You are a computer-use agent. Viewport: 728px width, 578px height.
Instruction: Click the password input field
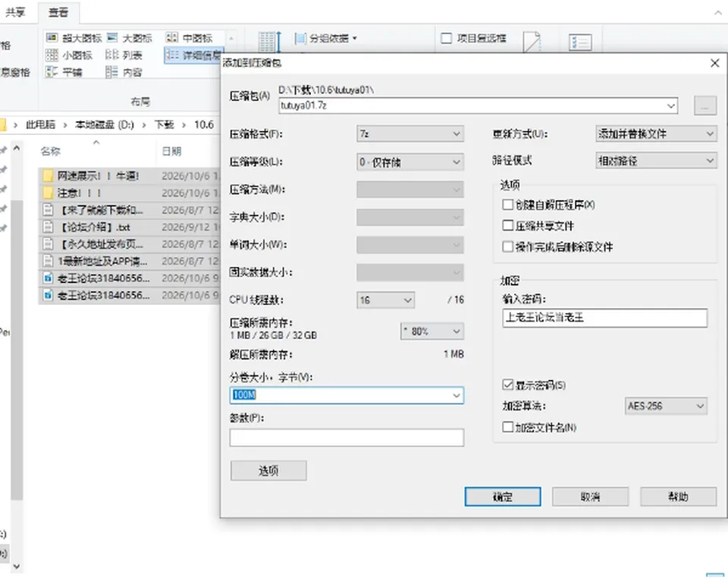coord(605,318)
